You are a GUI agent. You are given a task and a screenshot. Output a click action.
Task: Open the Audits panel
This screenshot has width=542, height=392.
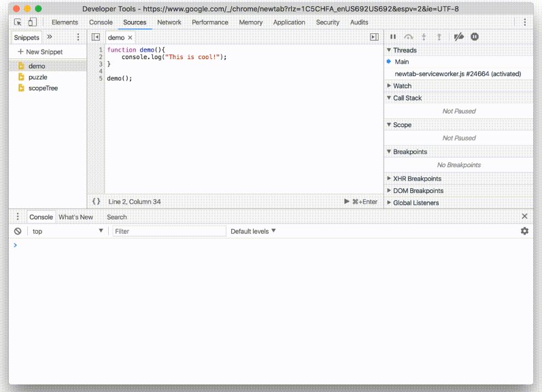click(x=359, y=22)
